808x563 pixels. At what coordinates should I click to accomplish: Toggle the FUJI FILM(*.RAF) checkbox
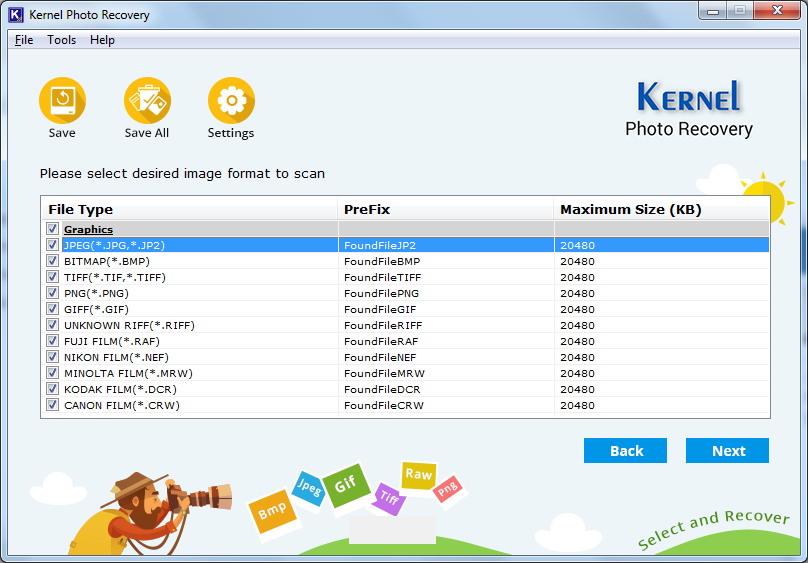click(x=52, y=340)
